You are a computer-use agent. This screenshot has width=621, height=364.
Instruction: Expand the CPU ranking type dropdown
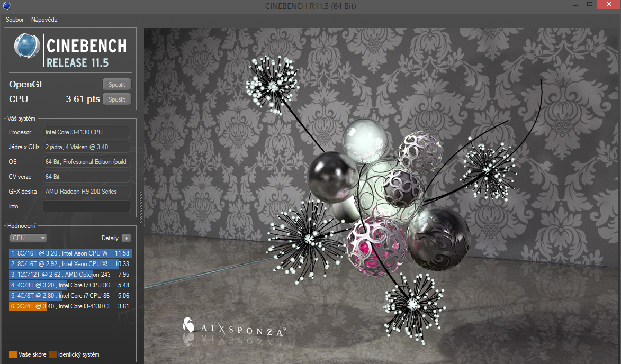(x=29, y=238)
